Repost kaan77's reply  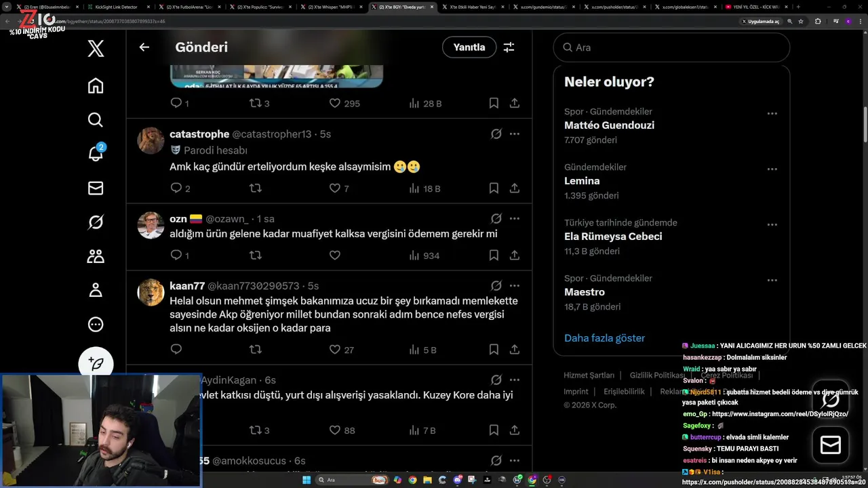pyautogui.click(x=256, y=350)
